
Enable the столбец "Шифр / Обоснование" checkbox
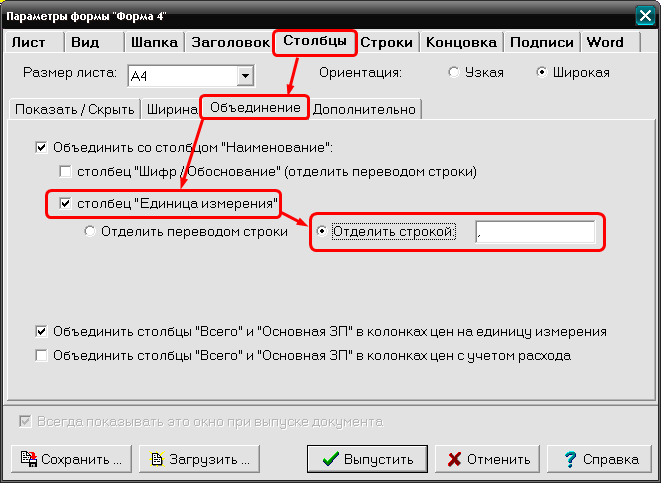point(65,172)
